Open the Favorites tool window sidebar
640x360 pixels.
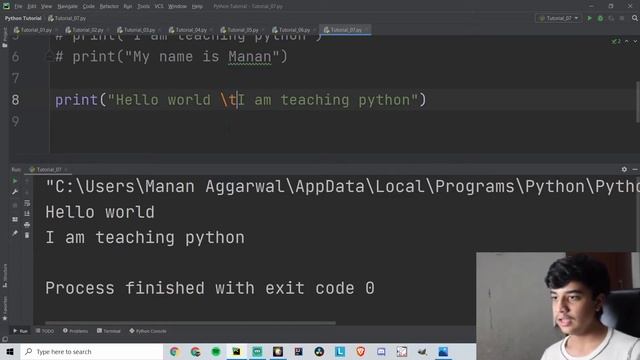click(5, 309)
